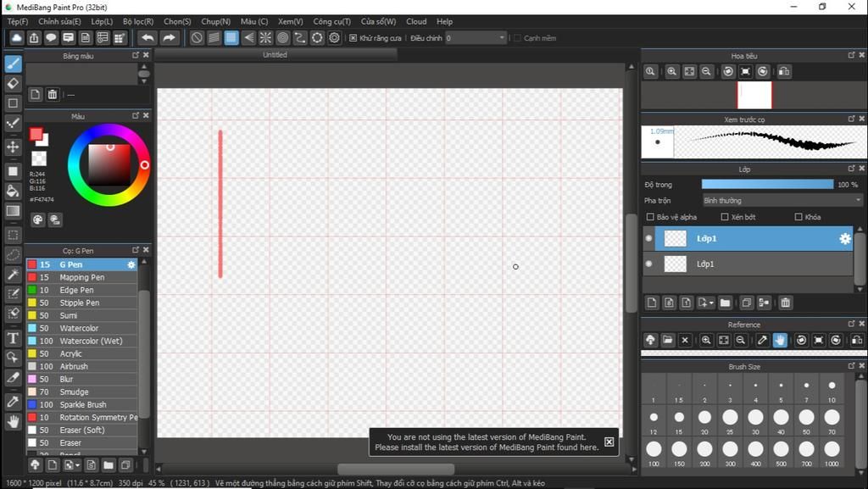Screen dimensions: 868x489
Task: Open the Chỉnh sửa(E) menu
Action: click(59, 21)
